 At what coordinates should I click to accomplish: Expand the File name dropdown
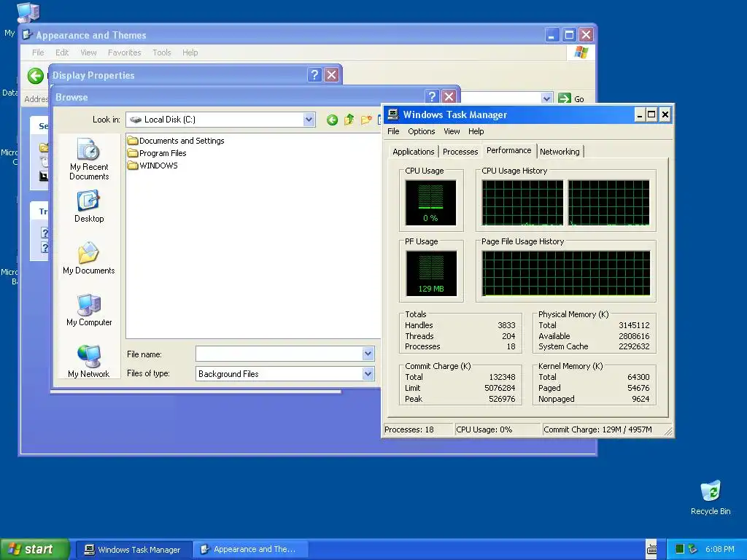click(368, 354)
